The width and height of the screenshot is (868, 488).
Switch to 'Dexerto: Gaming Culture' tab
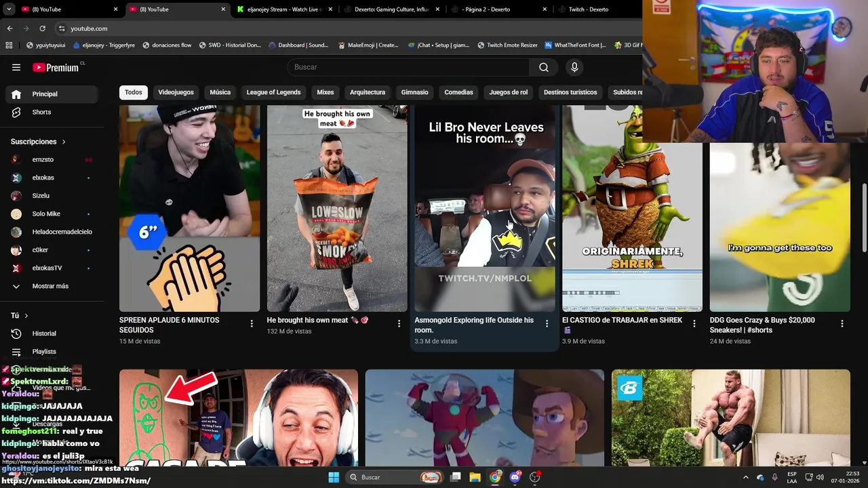[x=392, y=9]
